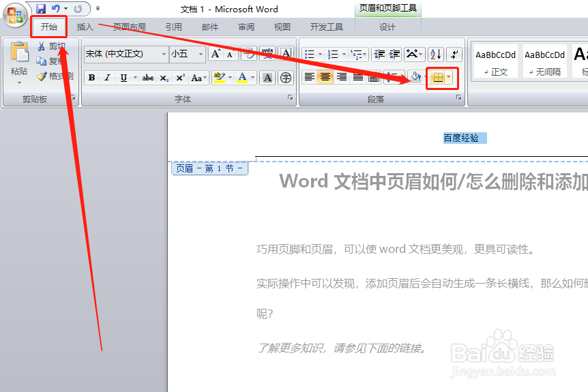Viewport: 588px width, 392px height.
Task: Apply the yellow text highlight color
Action: 219,78
